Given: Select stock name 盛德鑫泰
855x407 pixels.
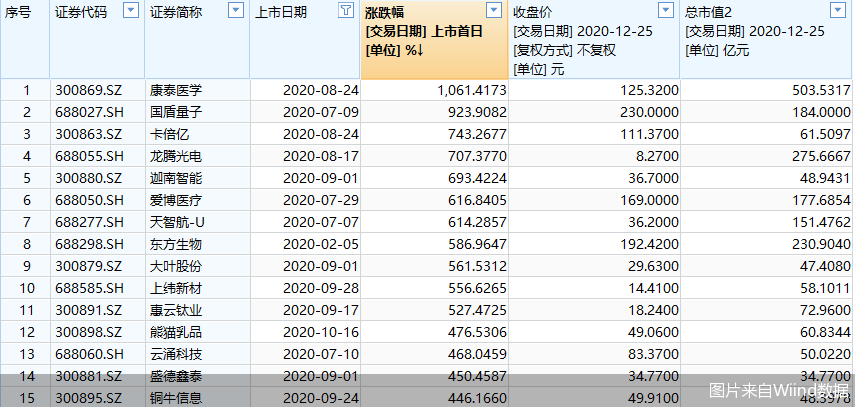Looking at the screenshot, I should (x=176, y=376).
